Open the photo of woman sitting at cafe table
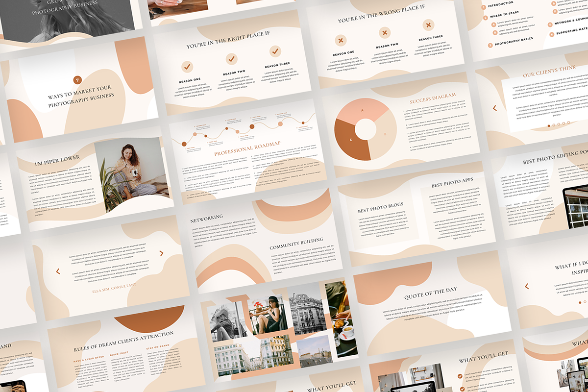The width and height of the screenshot is (588, 392). click(267, 315)
